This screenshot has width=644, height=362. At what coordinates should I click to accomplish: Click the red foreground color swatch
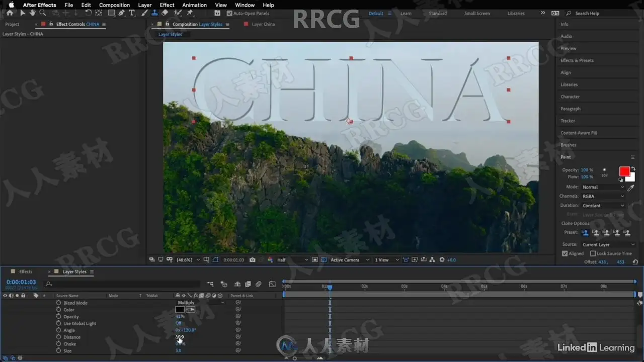coord(624,171)
